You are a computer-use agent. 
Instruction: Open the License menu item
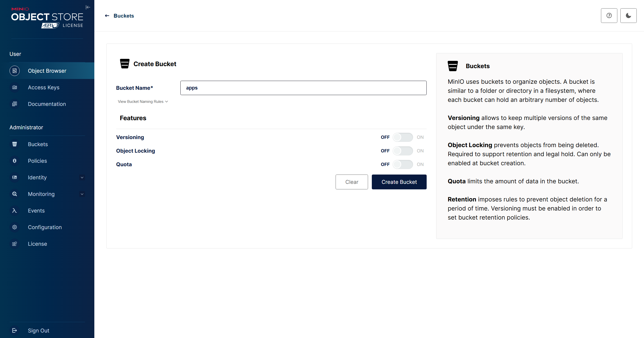click(37, 244)
